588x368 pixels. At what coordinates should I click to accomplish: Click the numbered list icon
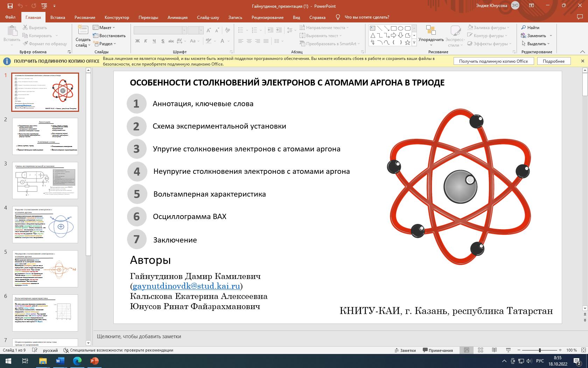click(x=254, y=30)
